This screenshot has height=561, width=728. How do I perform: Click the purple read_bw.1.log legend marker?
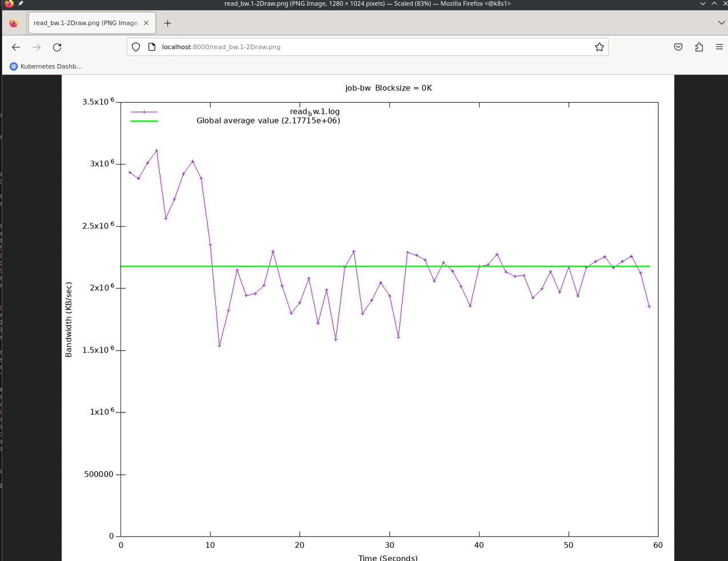pyautogui.click(x=144, y=112)
